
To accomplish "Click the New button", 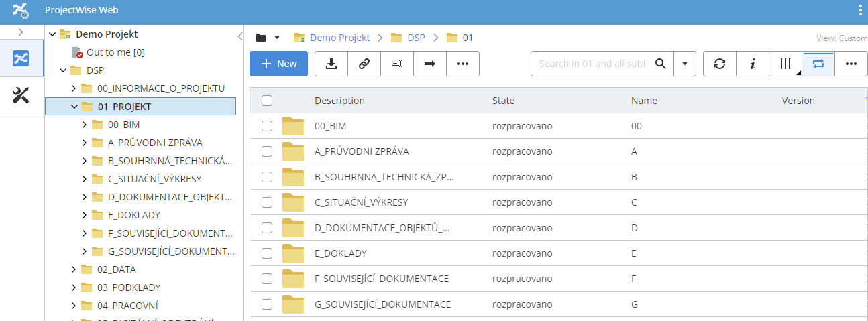I will coord(278,64).
